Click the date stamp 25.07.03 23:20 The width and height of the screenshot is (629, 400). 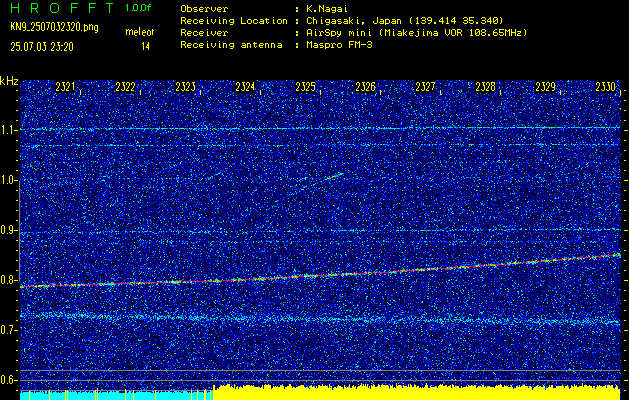click(x=42, y=47)
